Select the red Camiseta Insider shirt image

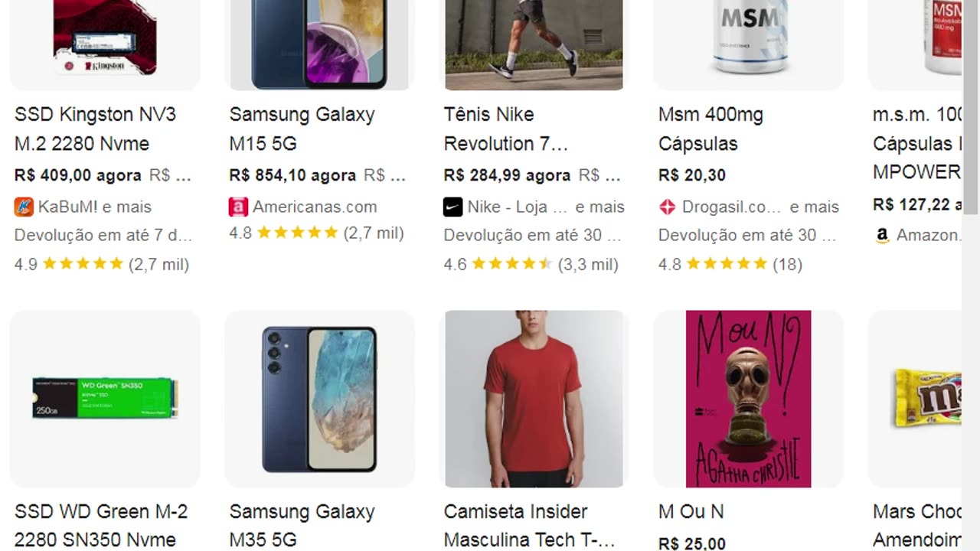pyautogui.click(x=534, y=399)
